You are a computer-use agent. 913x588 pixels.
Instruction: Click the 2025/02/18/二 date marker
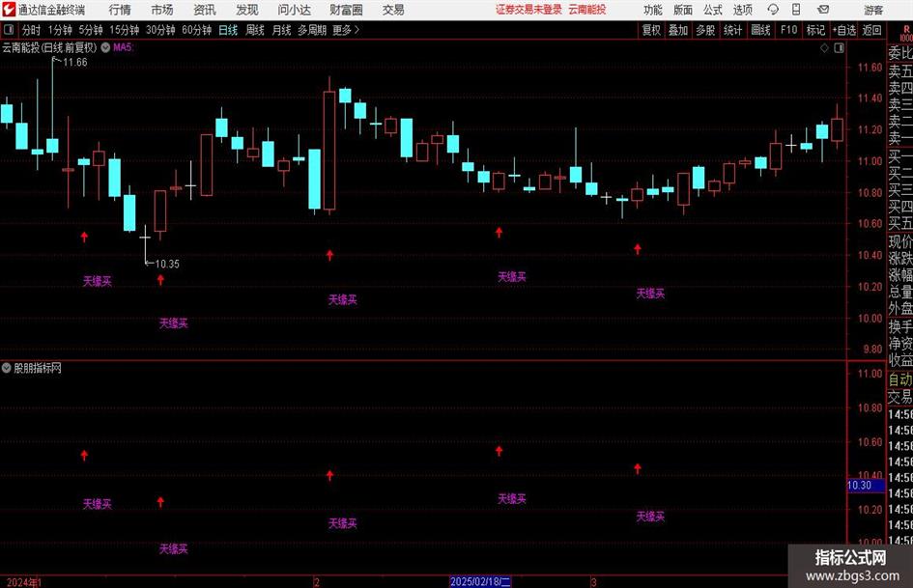(x=480, y=581)
